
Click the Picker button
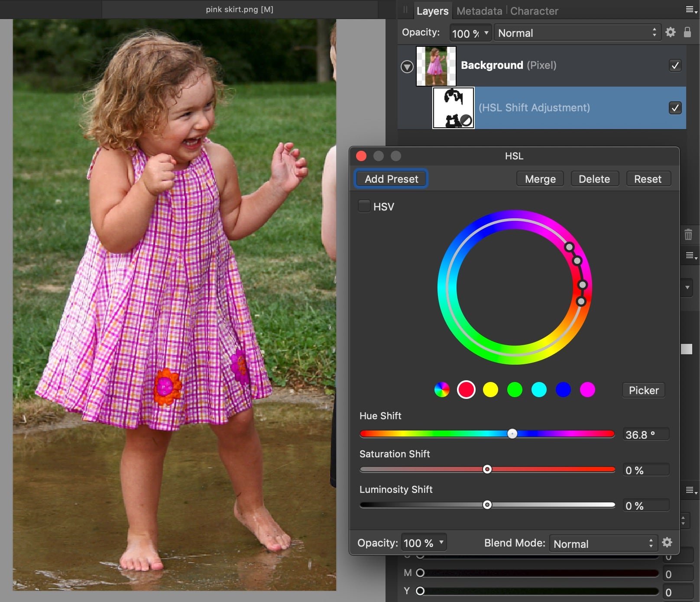pyautogui.click(x=644, y=390)
